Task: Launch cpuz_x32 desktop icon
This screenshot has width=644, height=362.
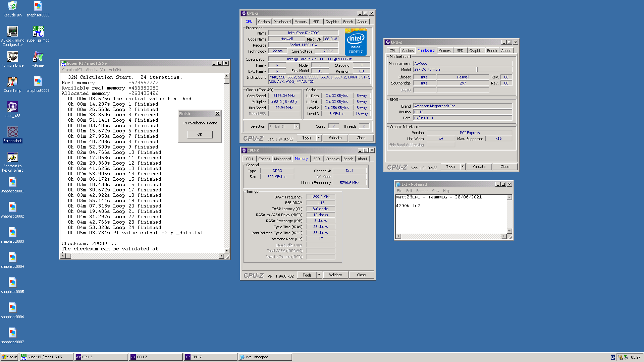Action: point(12,110)
